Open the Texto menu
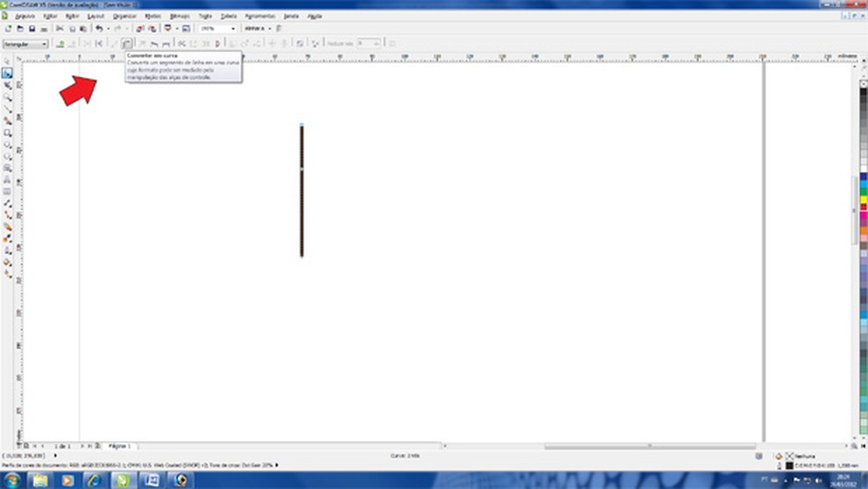The height and width of the screenshot is (489, 868). 206,16
